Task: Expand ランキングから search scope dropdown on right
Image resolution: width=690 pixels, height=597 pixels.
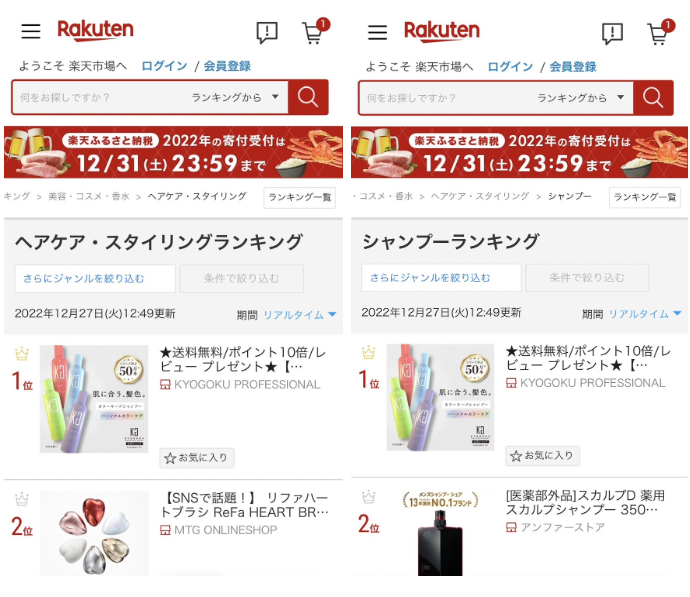Action: pyautogui.click(x=581, y=98)
